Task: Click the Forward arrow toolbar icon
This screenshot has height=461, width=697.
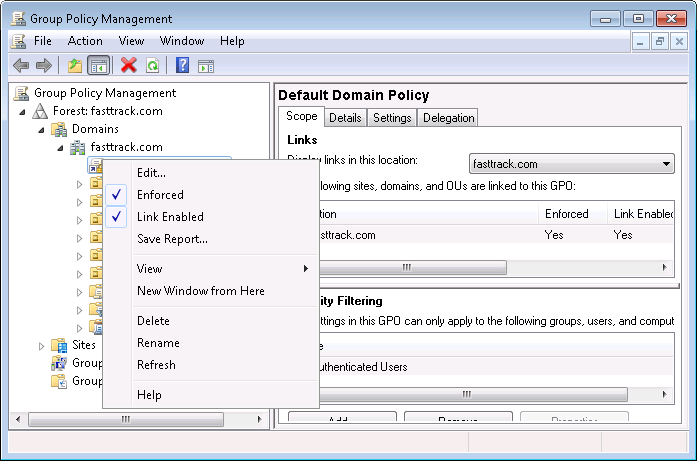Action: click(44, 66)
